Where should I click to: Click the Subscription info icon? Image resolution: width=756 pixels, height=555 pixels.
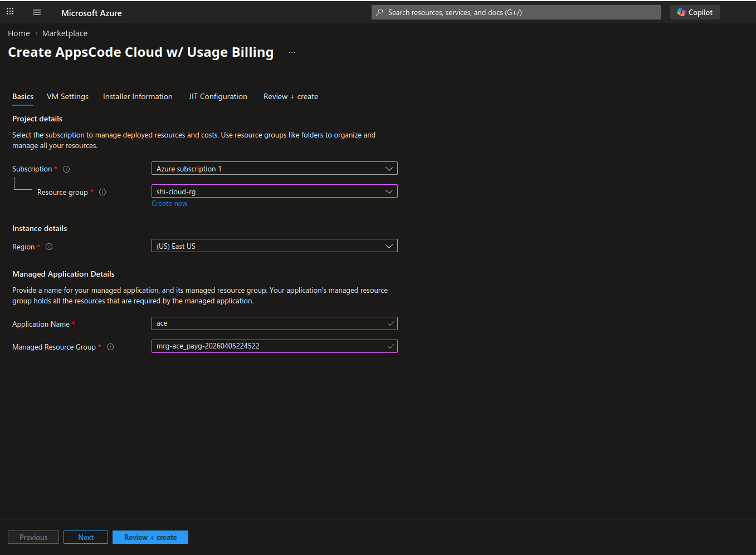66,169
